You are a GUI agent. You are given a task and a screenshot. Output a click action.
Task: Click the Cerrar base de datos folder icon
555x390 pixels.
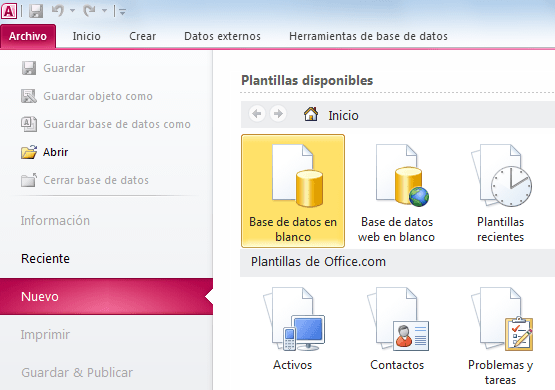click(29, 180)
